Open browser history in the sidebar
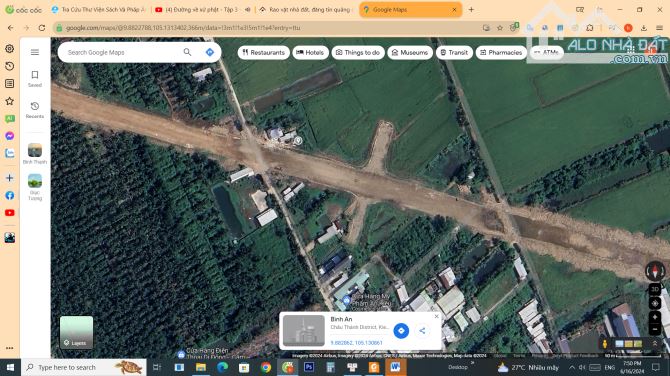This screenshot has height=376, width=670. [9, 66]
